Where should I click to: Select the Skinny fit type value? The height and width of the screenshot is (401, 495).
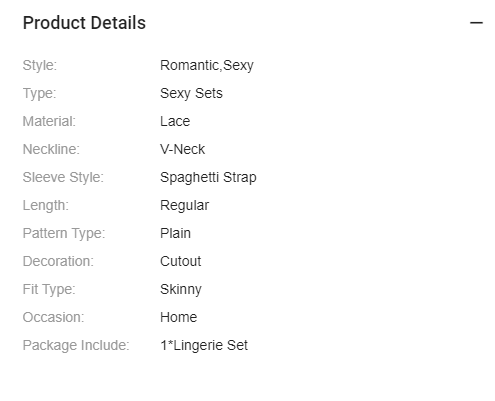click(181, 289)
